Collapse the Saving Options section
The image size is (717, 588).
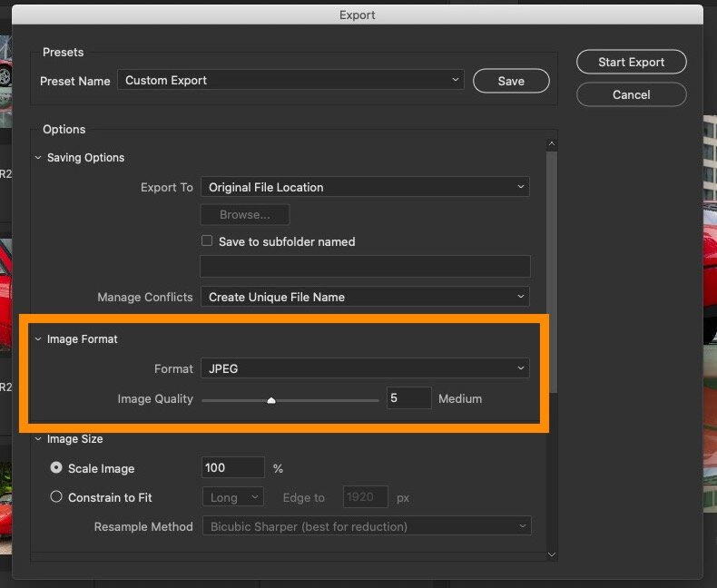(38, 158)
